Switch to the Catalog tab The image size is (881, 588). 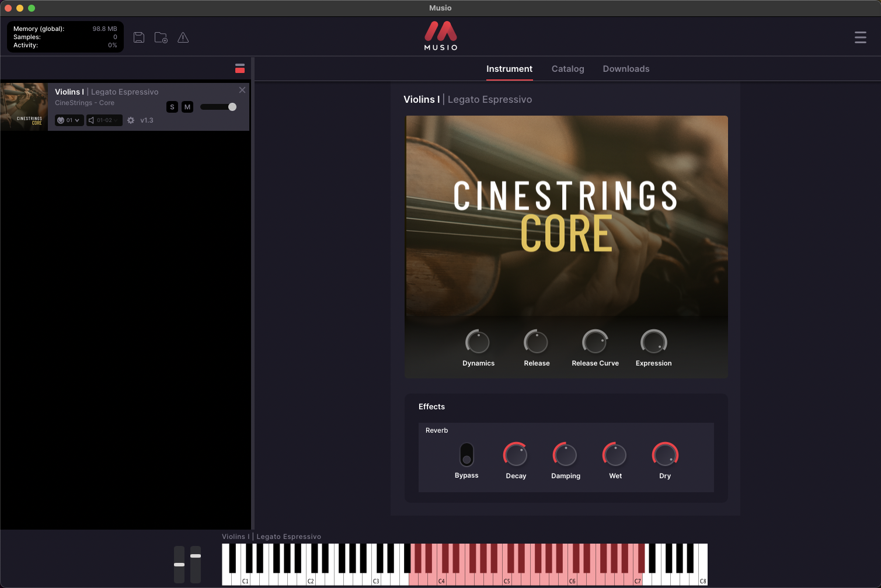[x=567, y=69]
